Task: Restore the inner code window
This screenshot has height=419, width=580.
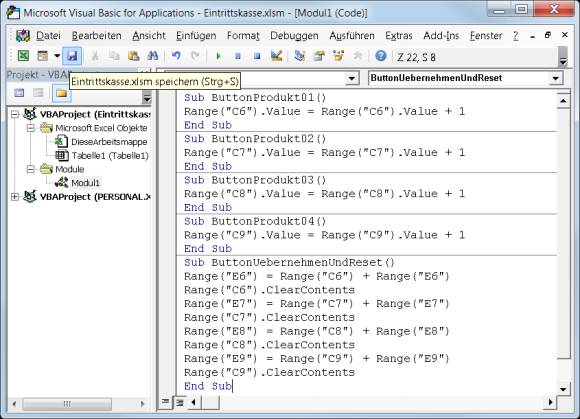Action: pos(548,35)
